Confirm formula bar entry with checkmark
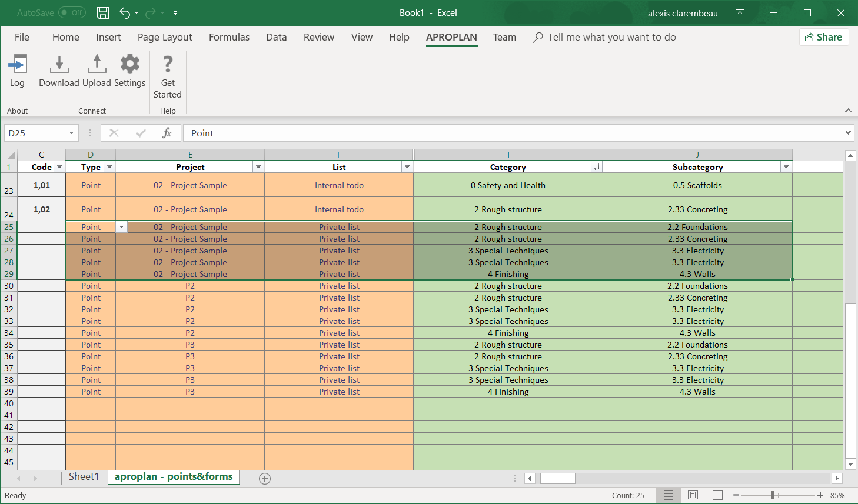This screenshot has height=504, width=858. 141,133
